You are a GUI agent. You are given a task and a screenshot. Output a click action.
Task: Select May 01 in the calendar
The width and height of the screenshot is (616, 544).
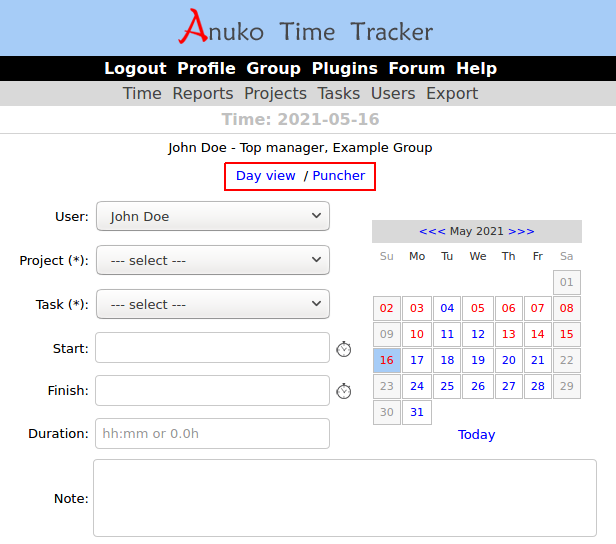566,282
